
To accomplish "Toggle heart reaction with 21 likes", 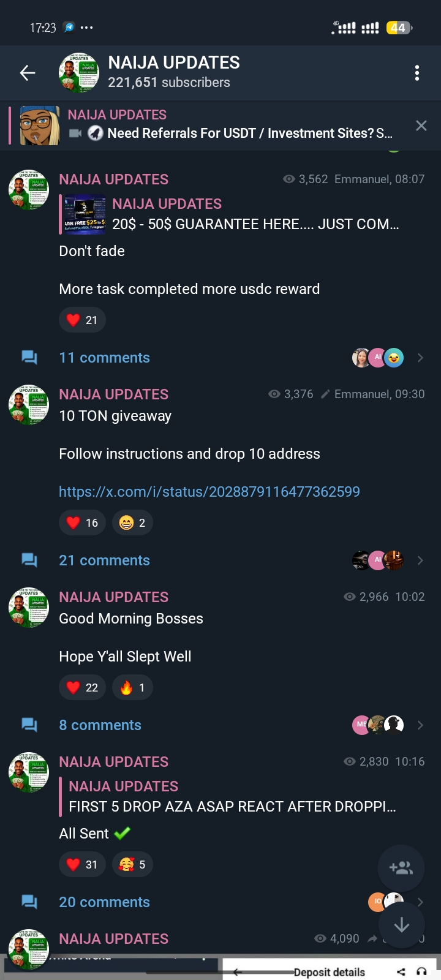I will point(82,320).
